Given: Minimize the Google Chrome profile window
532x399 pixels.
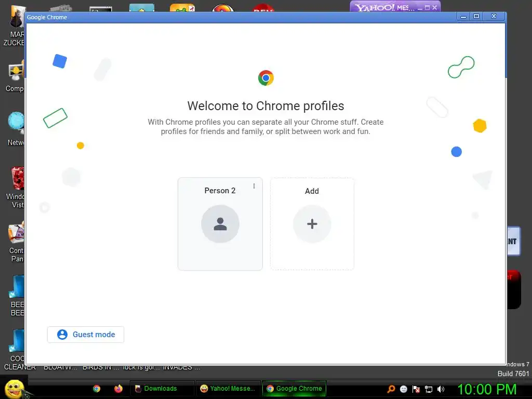Looking at the screenshot, I should (x=463, y=16).
